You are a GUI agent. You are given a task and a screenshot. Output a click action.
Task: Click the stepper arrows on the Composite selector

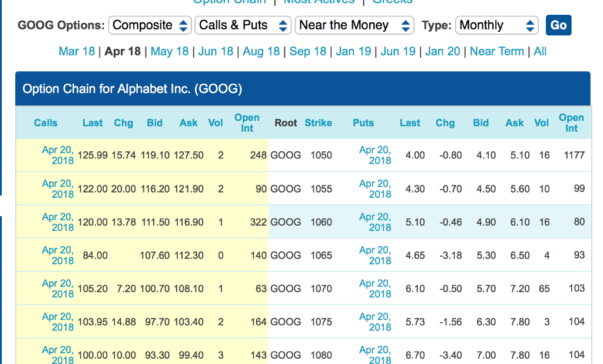coord(183,25)
